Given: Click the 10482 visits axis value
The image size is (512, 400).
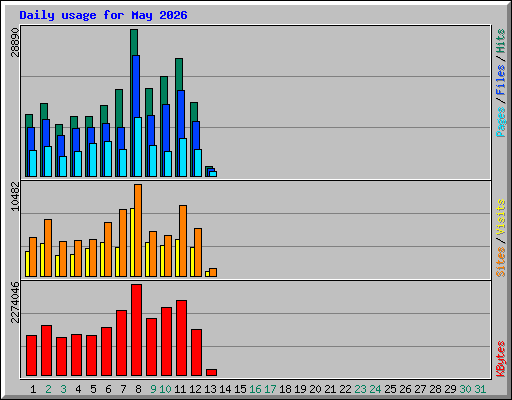Looking at the screenshot, I should click(x=15, y=196).
